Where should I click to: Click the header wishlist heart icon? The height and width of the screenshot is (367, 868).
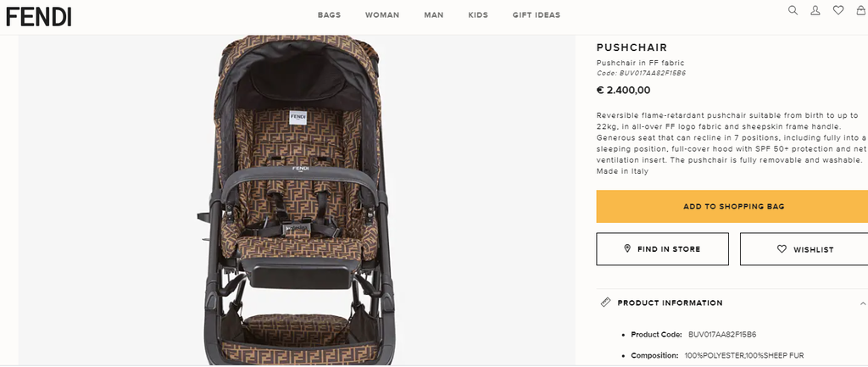(x=838, y=10)
